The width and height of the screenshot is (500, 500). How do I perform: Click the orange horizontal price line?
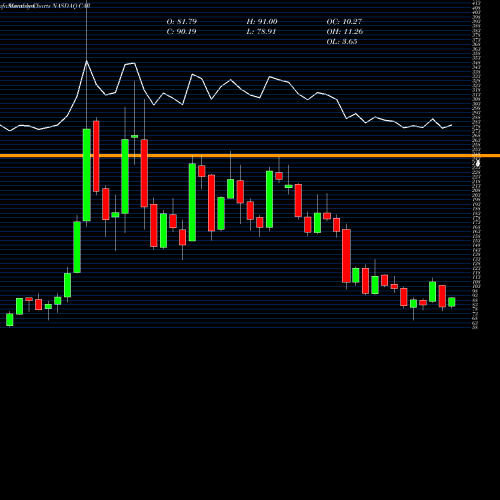(250, 156)
